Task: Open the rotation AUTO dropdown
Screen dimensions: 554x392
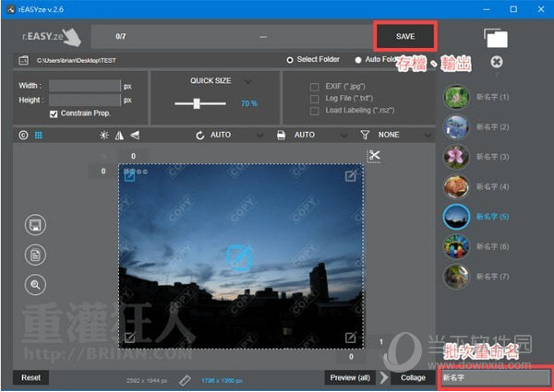Action: click(x=260, y=136)
